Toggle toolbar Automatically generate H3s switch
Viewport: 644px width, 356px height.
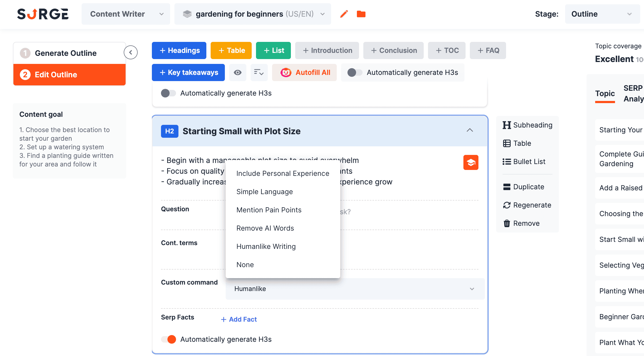click(355, 72)
